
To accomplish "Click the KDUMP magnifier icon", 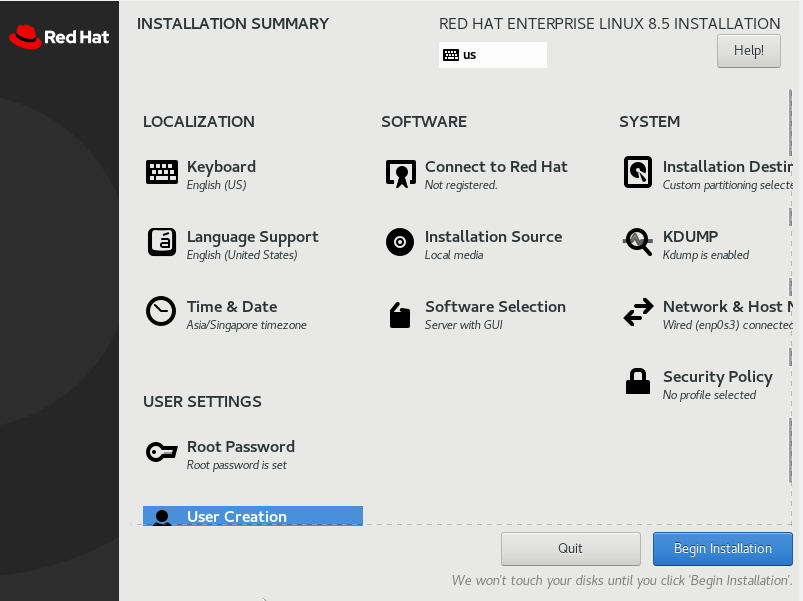I will (638, 242).
